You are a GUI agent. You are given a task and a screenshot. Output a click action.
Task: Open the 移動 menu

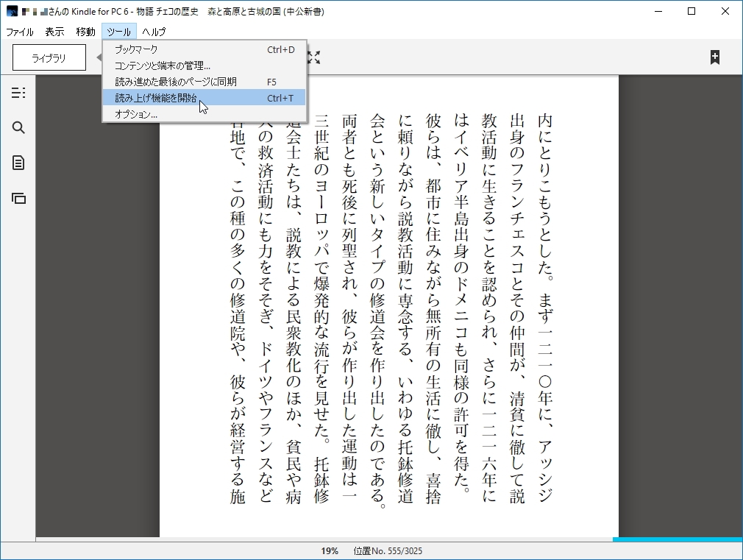pyautogui.click(x=85, y=32)
